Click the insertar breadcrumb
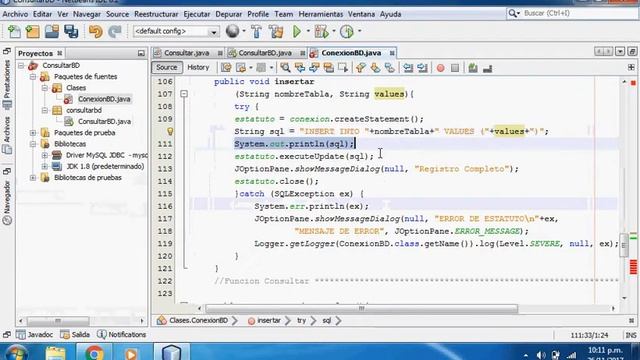 [x=269, y=320]
